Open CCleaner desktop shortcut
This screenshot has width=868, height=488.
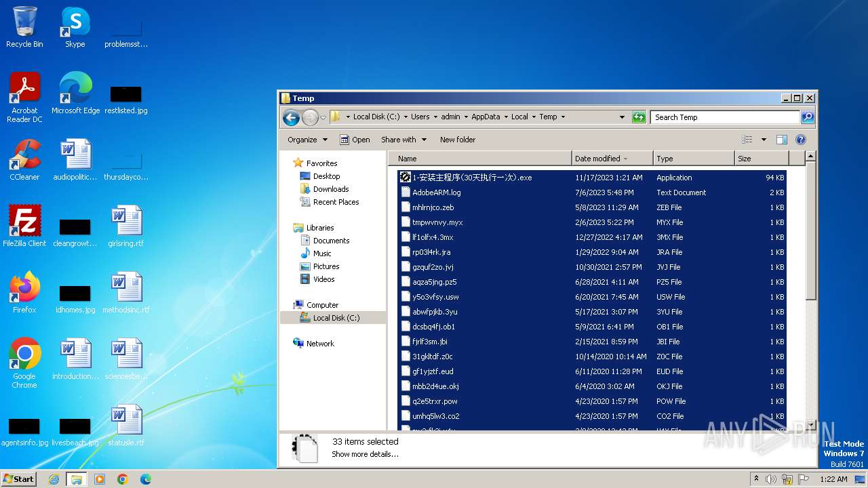(x=24, y=161)
